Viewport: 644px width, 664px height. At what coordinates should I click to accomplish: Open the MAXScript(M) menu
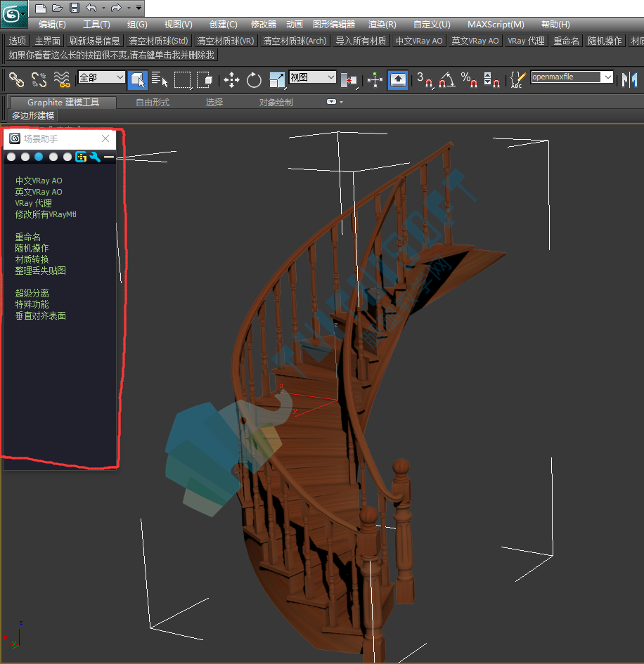[496, 25]
